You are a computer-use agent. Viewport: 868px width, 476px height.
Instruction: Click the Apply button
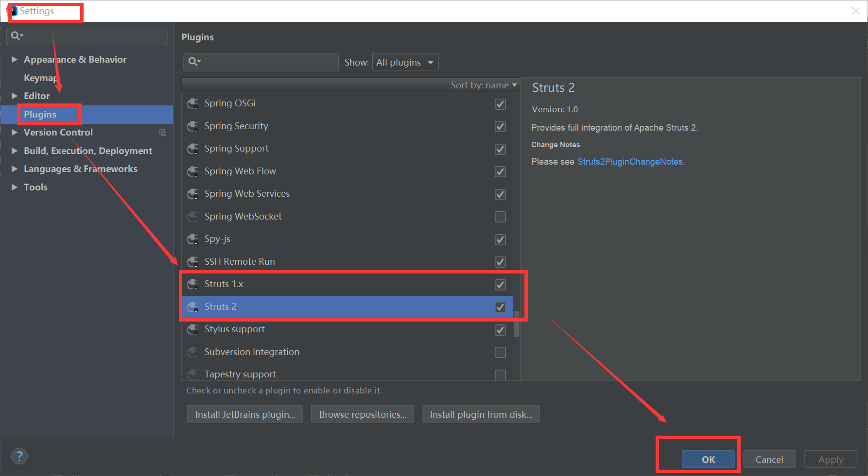tap(831, 459)
